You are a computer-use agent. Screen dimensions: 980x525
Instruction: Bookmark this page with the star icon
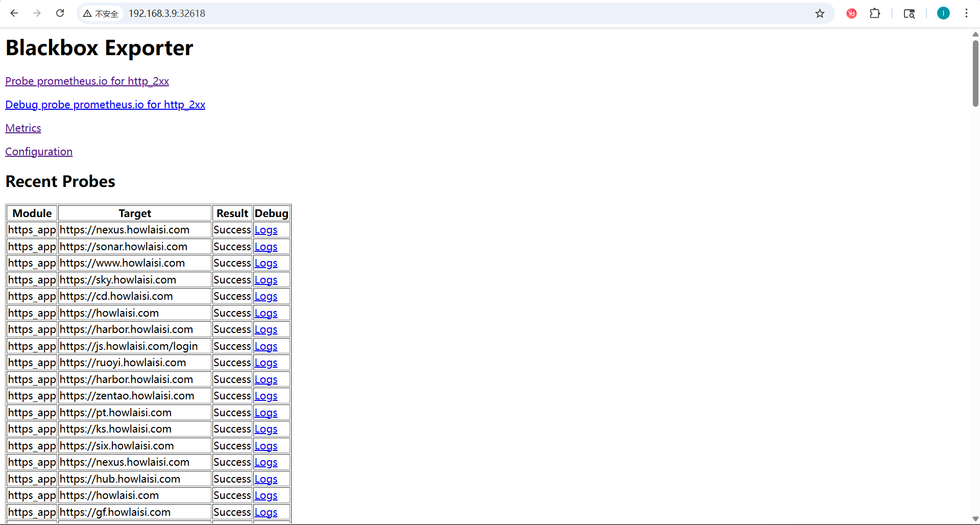(820, 14)
